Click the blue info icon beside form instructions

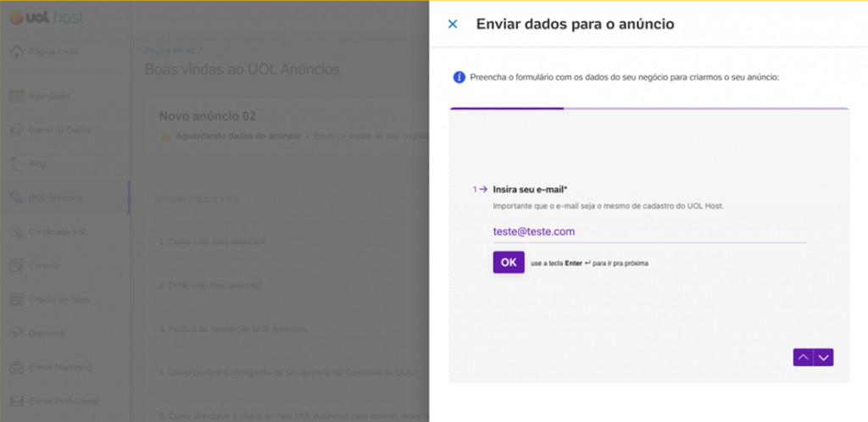(459, 77)
